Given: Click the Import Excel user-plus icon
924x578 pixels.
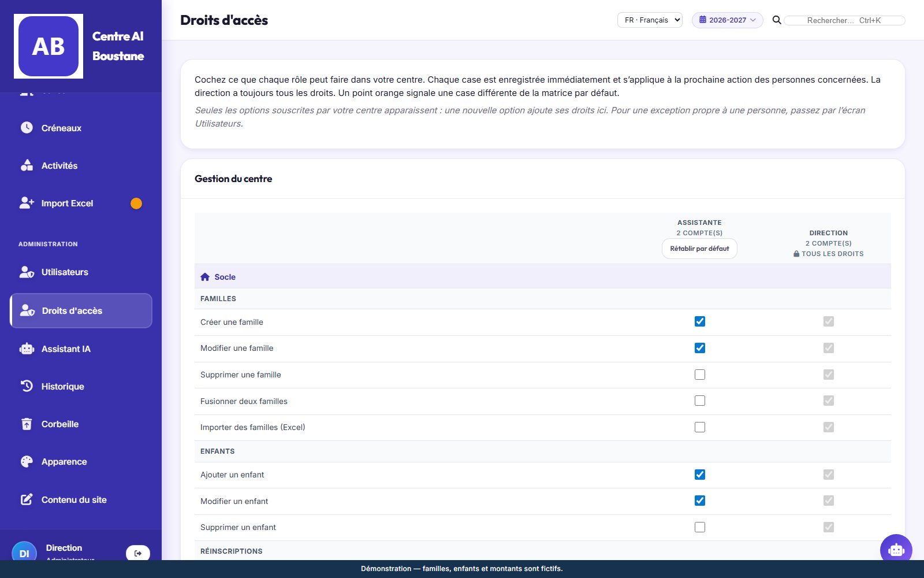Looking at the screenshot, I should 27,203.
